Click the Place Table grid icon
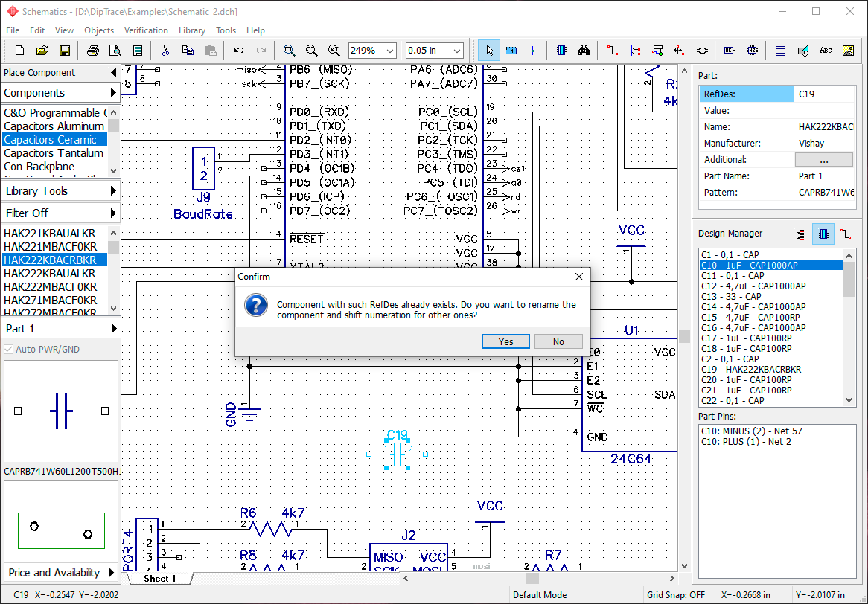 (781, 51)
